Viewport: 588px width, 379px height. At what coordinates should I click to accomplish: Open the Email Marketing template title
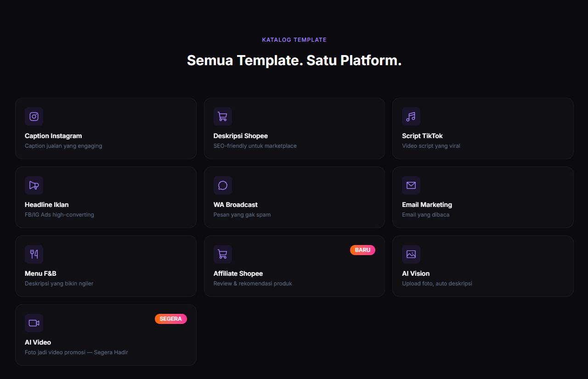(x=427, y=205)
